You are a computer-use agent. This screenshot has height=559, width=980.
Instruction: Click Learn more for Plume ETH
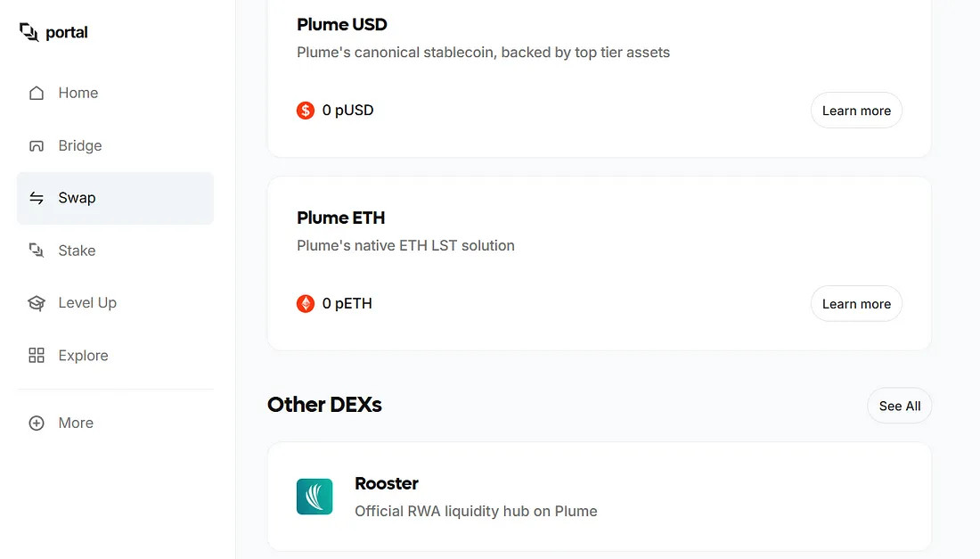(x=856, y=304)
